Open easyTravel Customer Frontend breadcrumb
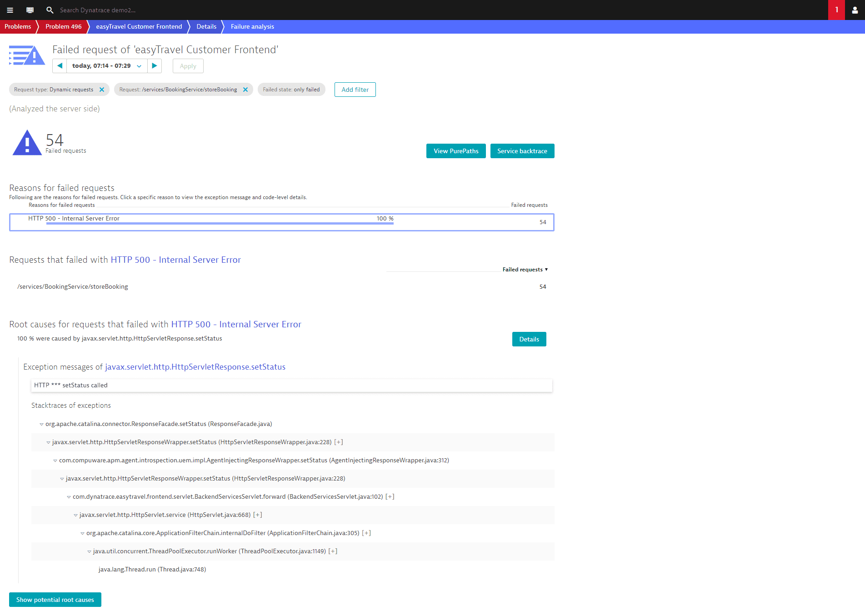The height and width of the screenshot is (616, 865). coord(139,26)
